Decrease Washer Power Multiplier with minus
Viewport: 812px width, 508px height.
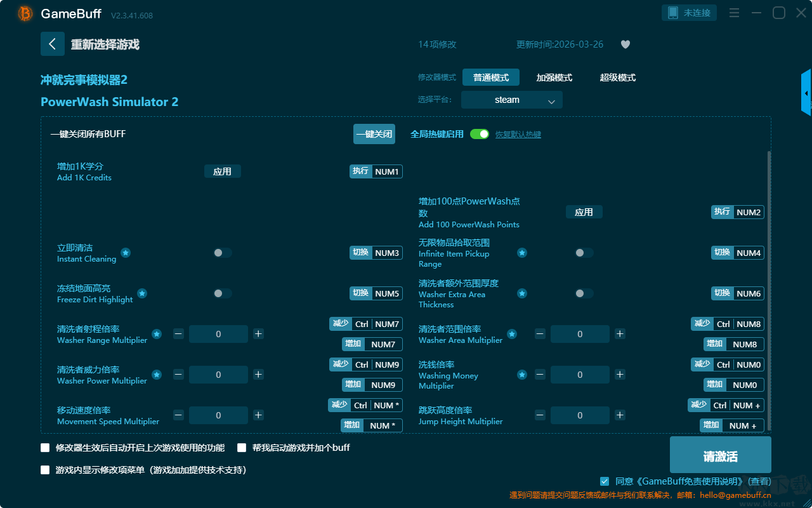178,375
